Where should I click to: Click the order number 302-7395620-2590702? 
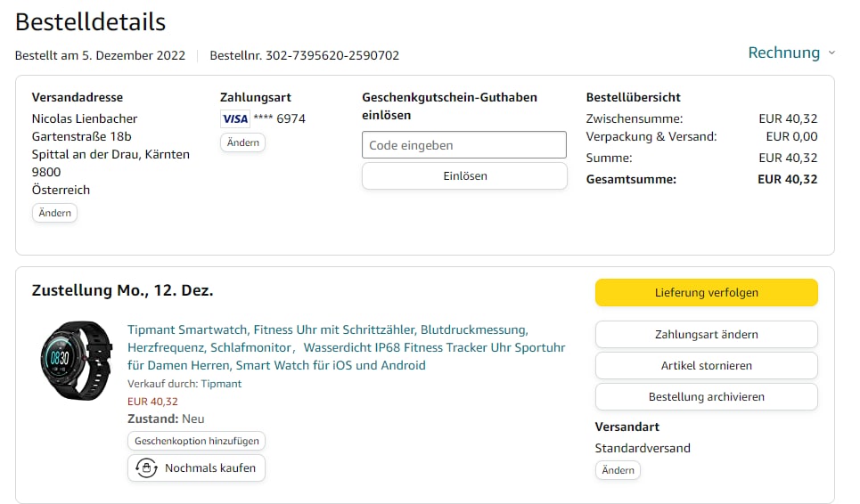coord(332,55)
